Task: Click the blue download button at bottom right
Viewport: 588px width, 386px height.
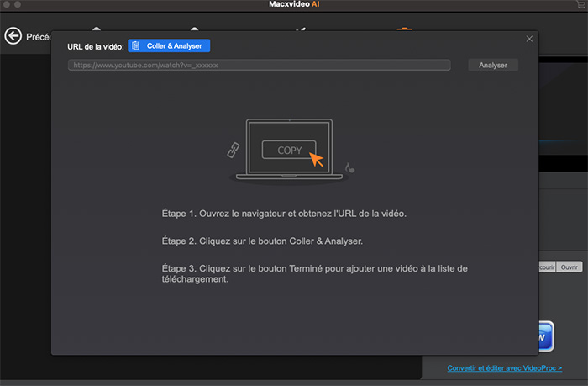Action: pyautogui.click(x=546, y=336)
